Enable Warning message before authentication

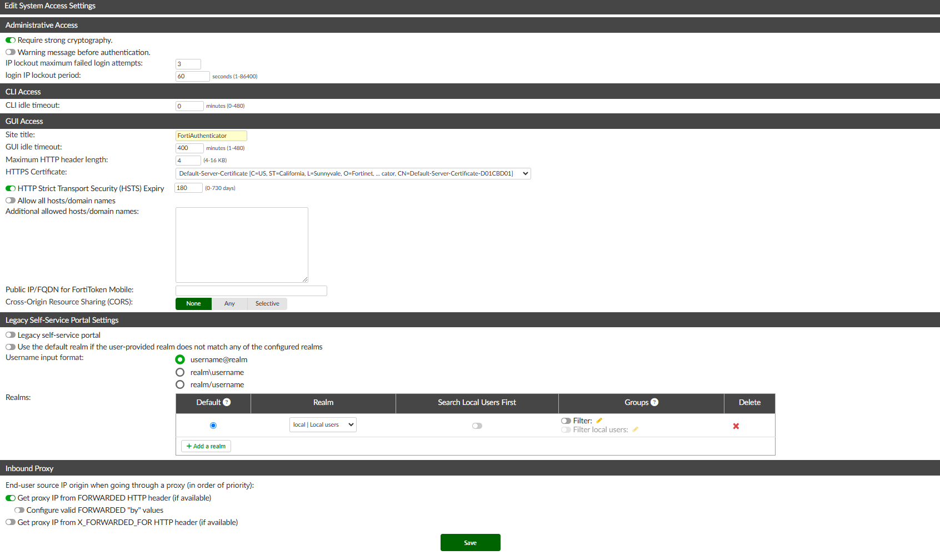click(x=11, y=52)
